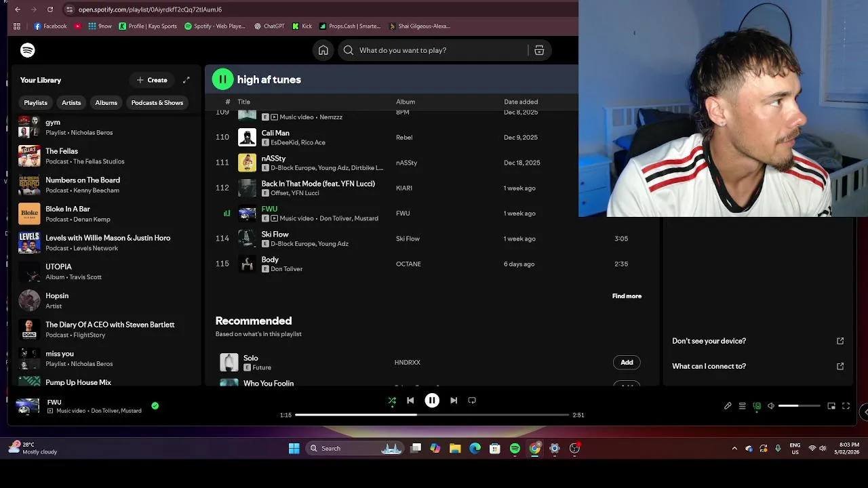Open What can I connect to? link

[x=758, y=366]
